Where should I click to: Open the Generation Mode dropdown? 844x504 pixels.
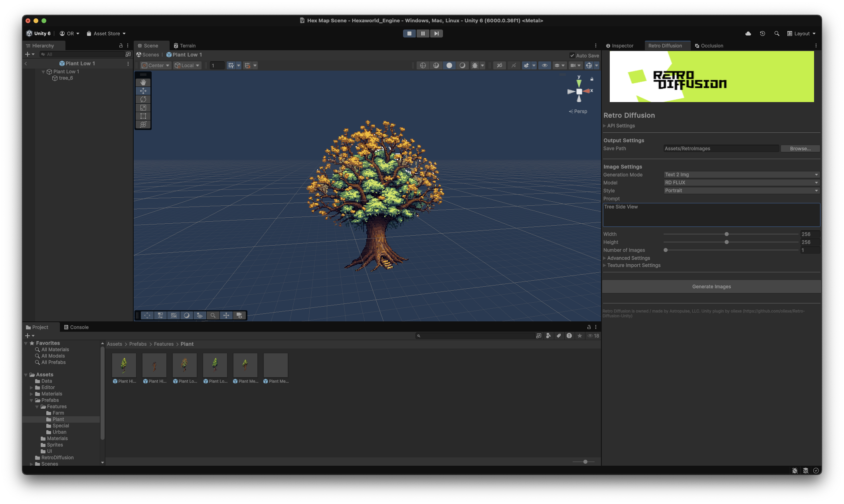point(741,175)
